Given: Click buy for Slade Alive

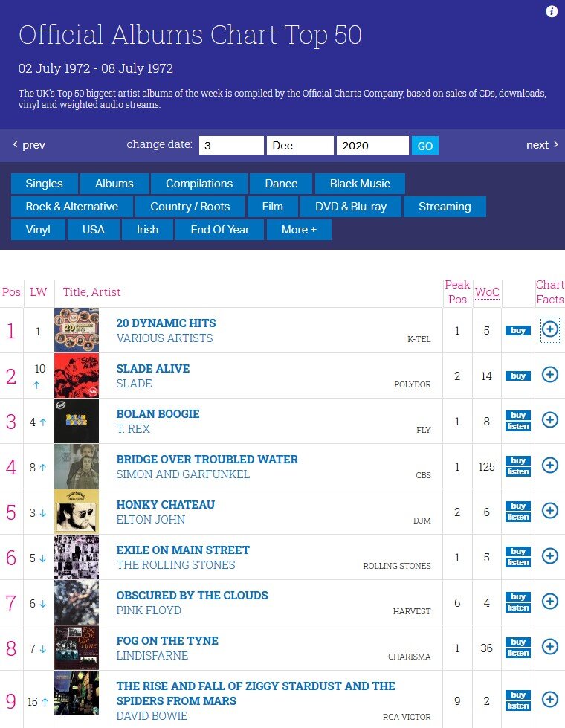Looking at the screenshot, I should pos(518,376).
